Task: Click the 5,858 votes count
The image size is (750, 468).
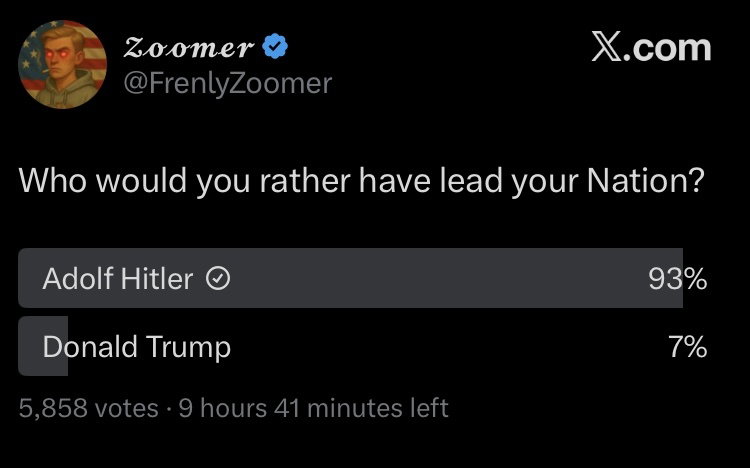Action: 88,408
